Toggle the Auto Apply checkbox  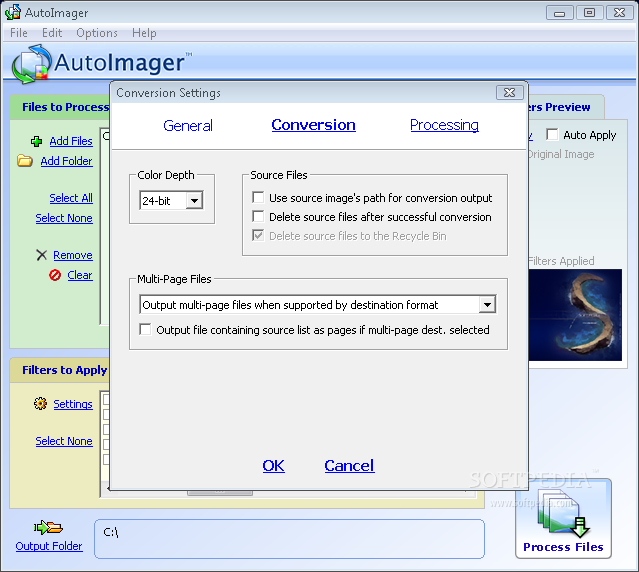(552, 134)
